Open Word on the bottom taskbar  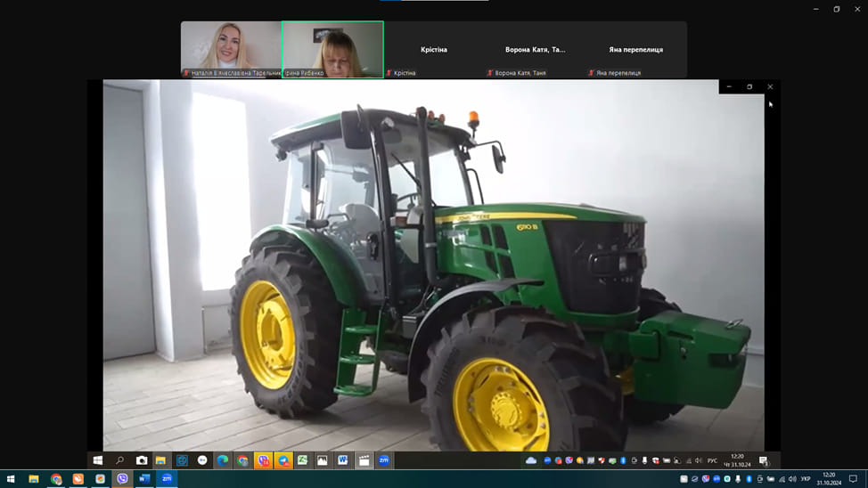pos(144,478)
